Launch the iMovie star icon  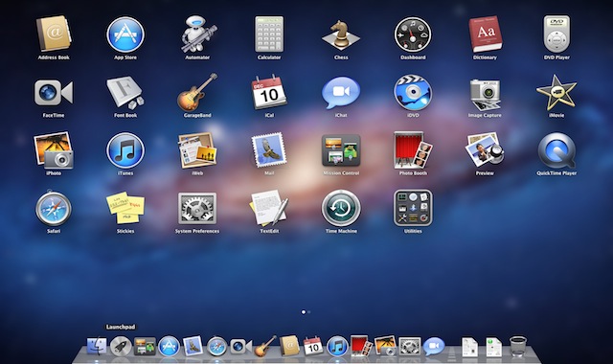[556, 92]
